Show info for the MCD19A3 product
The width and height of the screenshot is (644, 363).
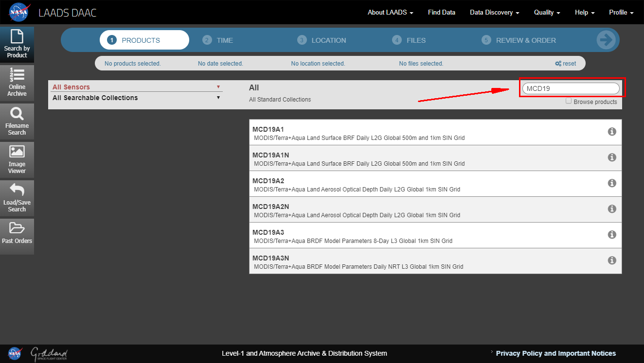[612, 235]
